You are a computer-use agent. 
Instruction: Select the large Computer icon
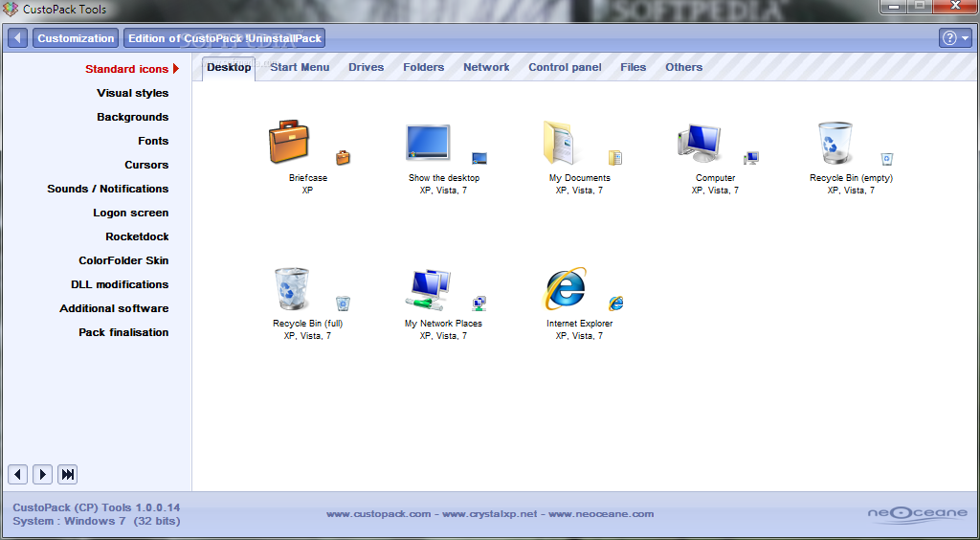(x=700, y=143)
